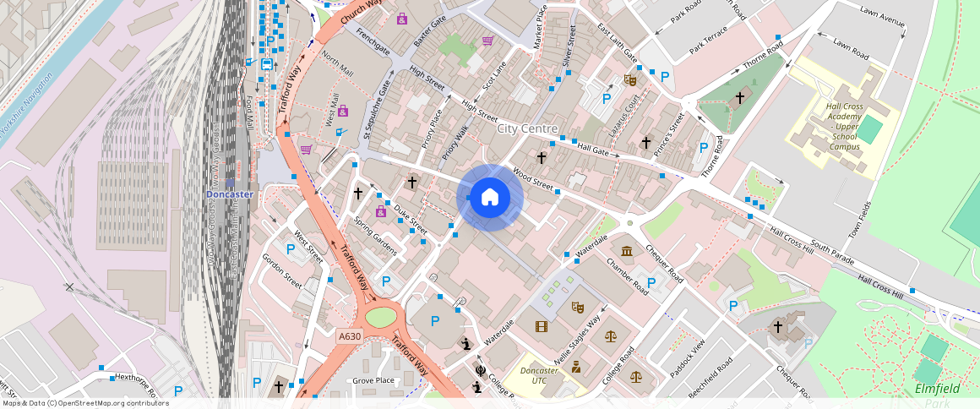Click the shopping bag icon in West Mall
980x409 pixels.
(x=343, y=111)
